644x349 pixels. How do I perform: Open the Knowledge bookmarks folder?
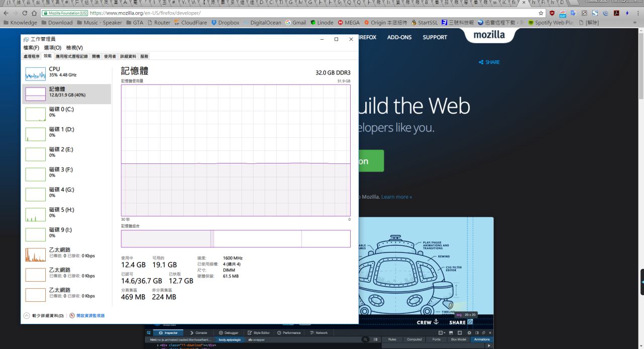(20, 23)
